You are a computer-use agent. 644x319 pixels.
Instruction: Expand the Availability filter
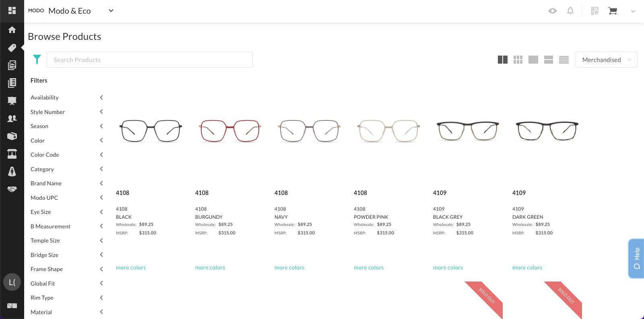pos(67,97)
